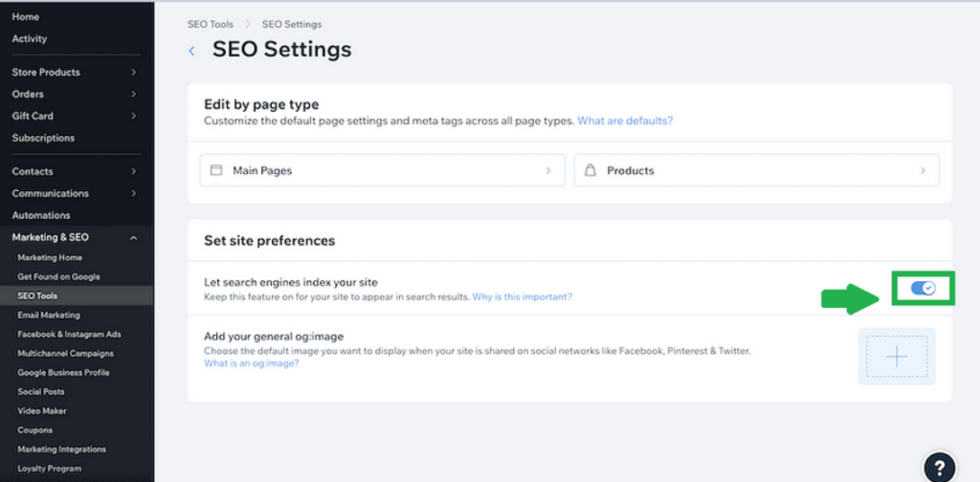Toggle search engine indexing switch

(923, 288)
